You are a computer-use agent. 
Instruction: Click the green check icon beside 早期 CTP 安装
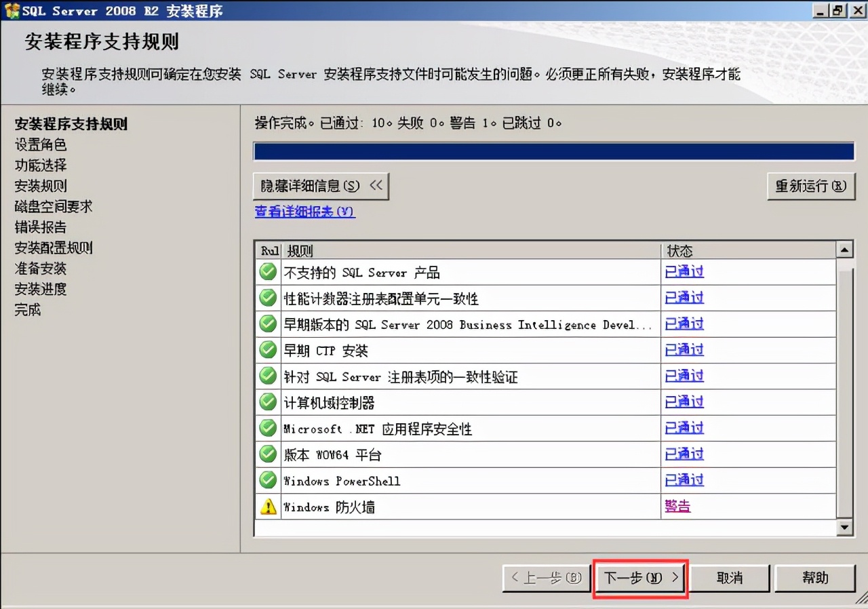[267, 349]
